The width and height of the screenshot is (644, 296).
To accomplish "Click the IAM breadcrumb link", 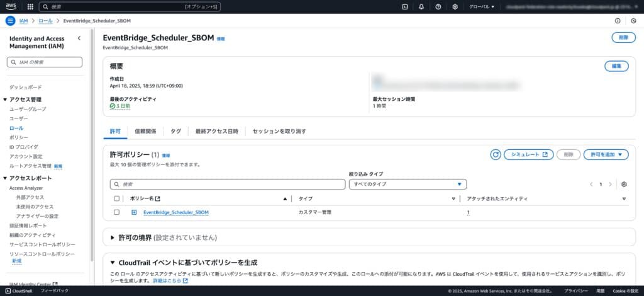I will click(x=23, y=21).
